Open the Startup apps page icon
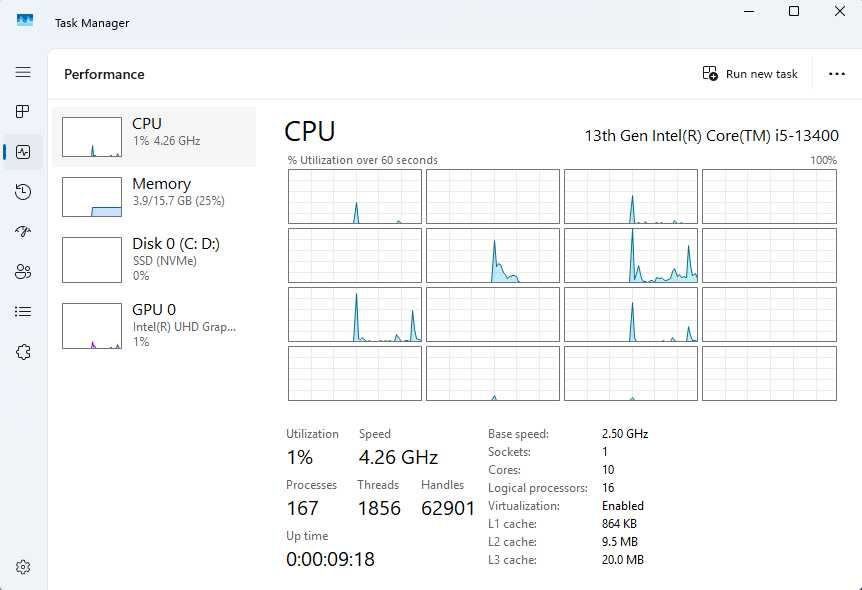 (23, 231)
